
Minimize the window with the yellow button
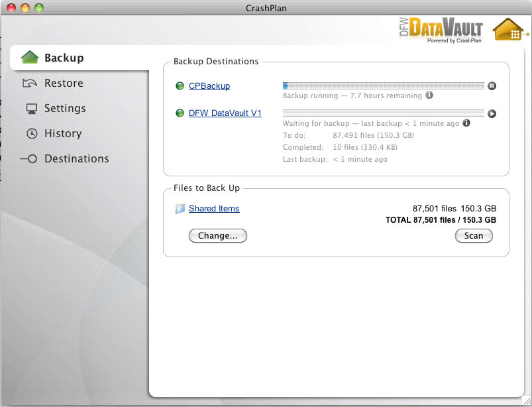[25, 8]
